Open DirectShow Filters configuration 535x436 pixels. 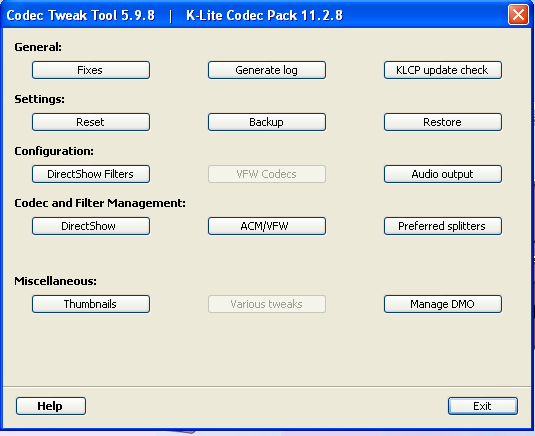[91, 174]
